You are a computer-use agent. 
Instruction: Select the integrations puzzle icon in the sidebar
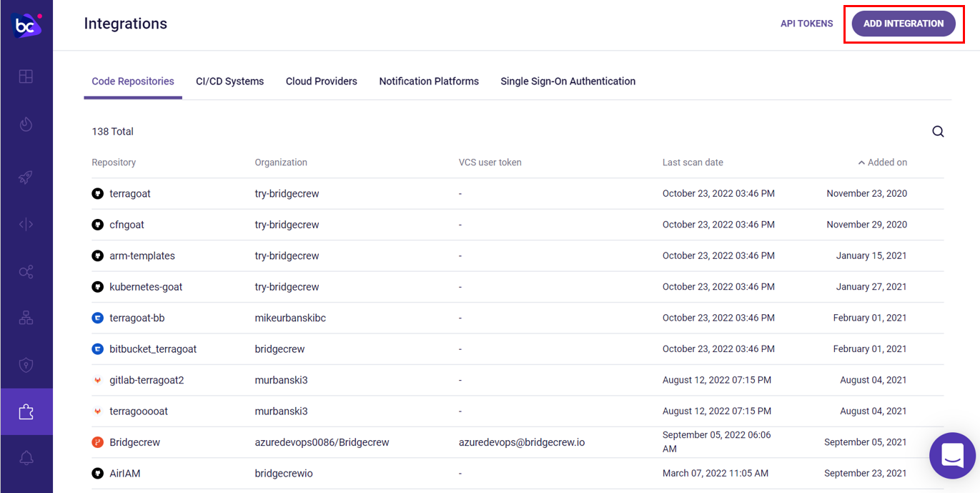(26, 412)
